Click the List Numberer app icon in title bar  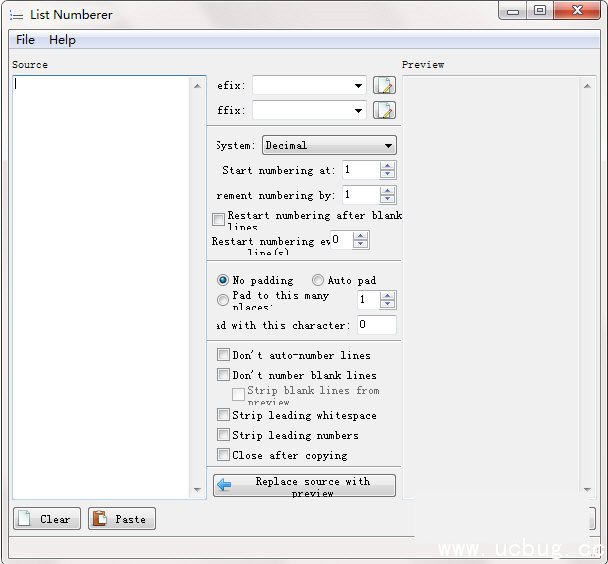click(x=17, y=15)
